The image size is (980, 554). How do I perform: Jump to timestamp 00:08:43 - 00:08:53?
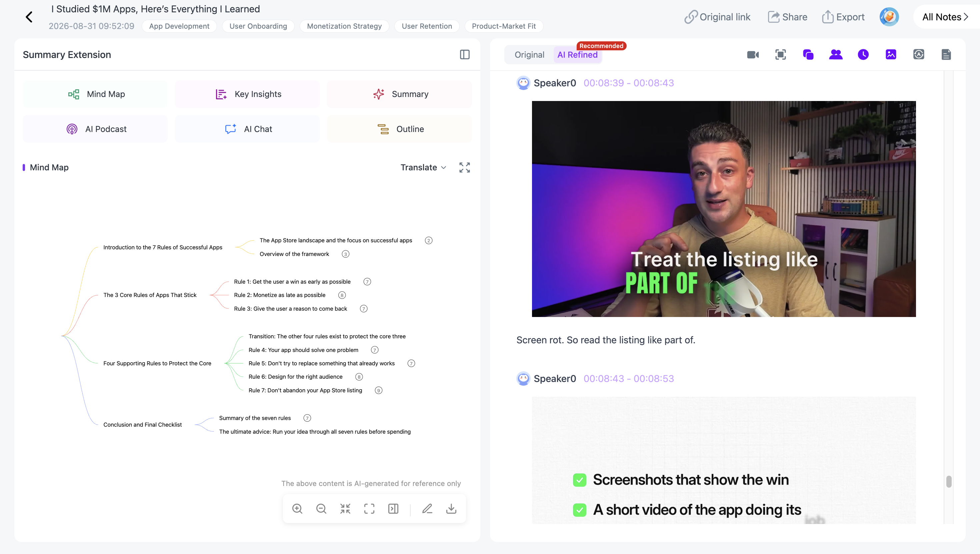(x=628, y=379)
